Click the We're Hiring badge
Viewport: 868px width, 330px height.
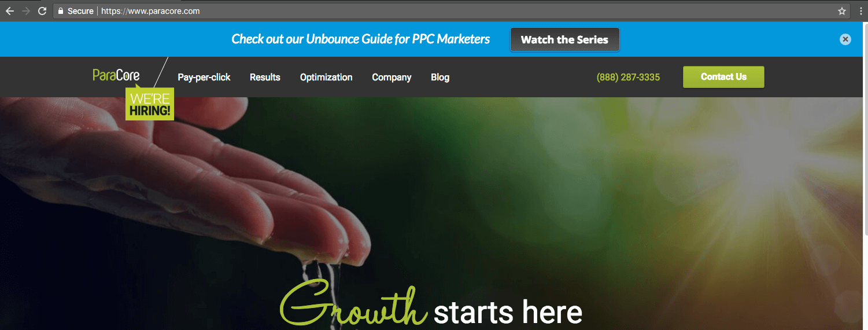point(149,104)
